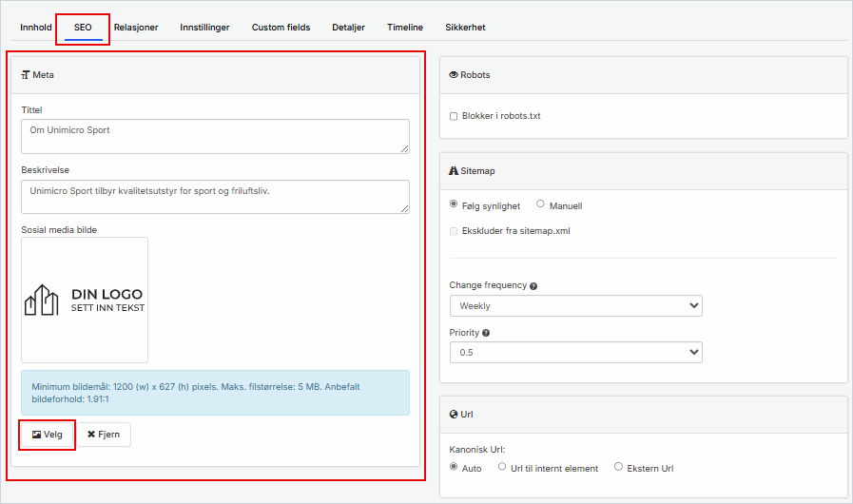The image size is (853, 504).
Task: Open the Change frequency dropdown
Action: click(575, 306)
